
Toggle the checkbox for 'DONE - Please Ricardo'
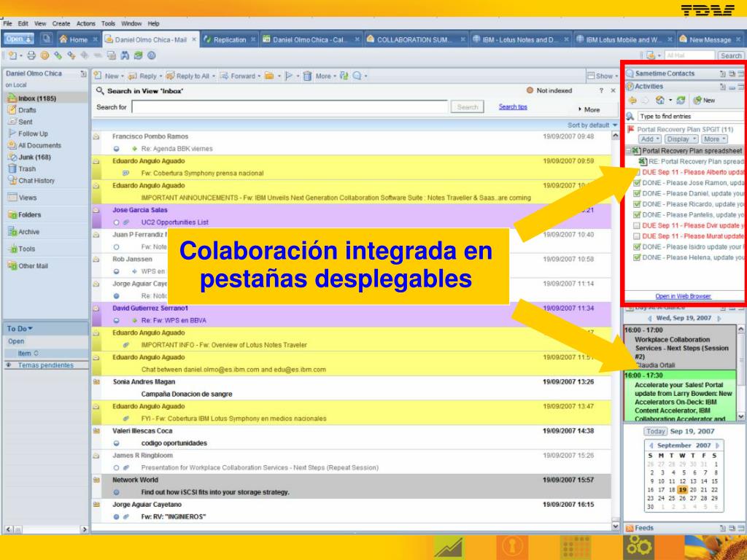point(636,204)
